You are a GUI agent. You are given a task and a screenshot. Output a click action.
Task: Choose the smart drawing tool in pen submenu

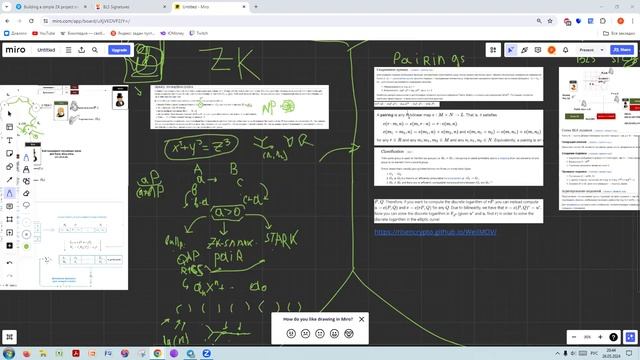point(27,181)
